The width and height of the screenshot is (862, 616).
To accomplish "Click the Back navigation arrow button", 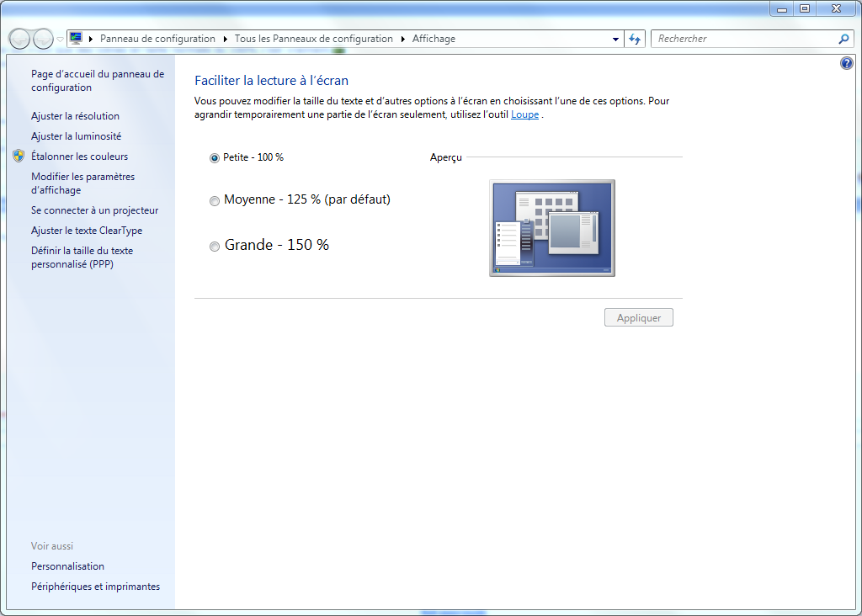I will click(19, 39).
